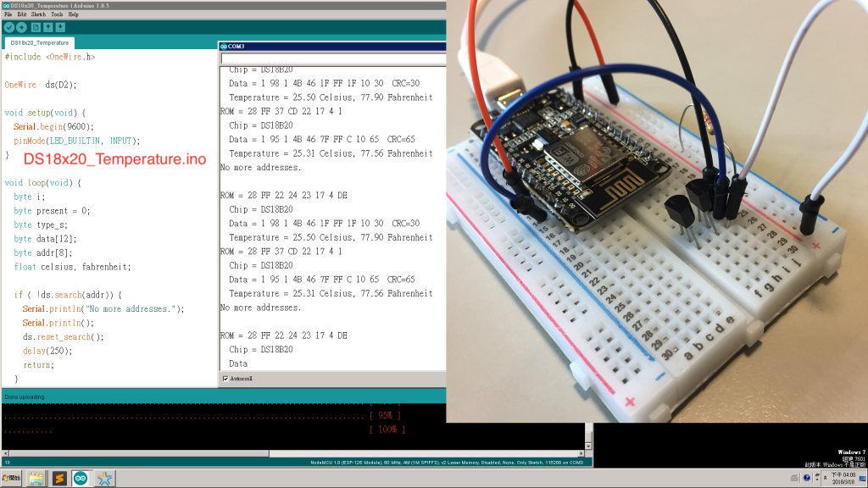Click the 'byte present = 0;' code line
Image resolution: width=868 pixels, height=488 pixels.
tap(52, 211)
